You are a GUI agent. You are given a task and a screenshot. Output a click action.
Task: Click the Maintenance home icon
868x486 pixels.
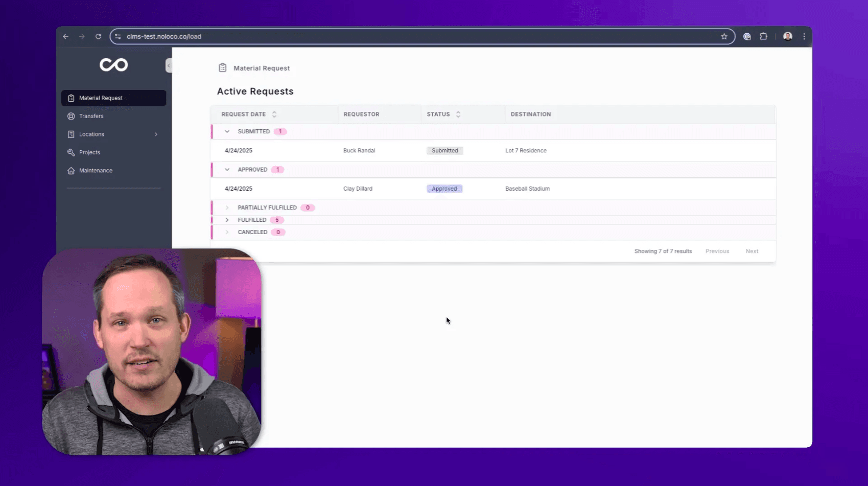pos(71,171)
